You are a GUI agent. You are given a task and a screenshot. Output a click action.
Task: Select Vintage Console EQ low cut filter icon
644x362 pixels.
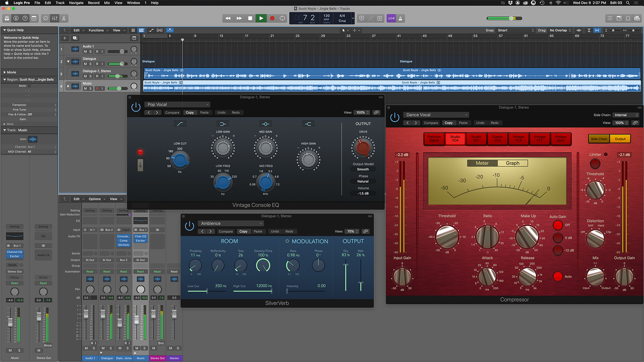180,124
